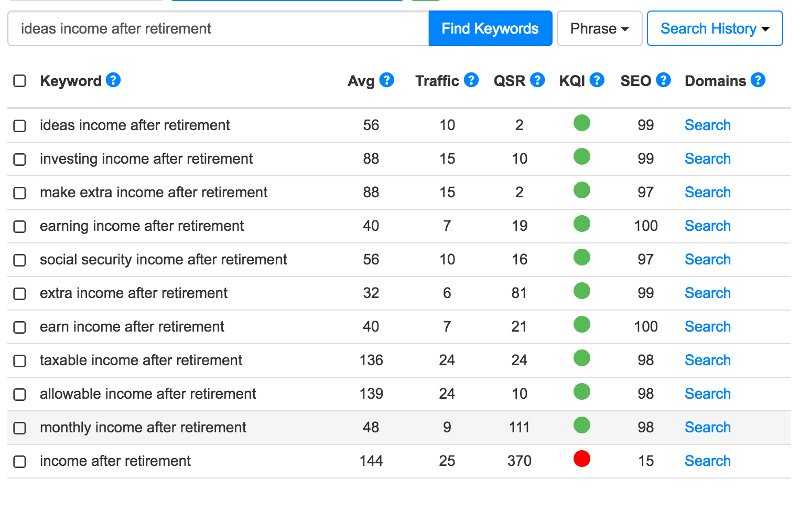Viewport: 800px width, 509px height.
Task: Click the Avg column header
Action: pyautogui.click(x=361, y=81)
